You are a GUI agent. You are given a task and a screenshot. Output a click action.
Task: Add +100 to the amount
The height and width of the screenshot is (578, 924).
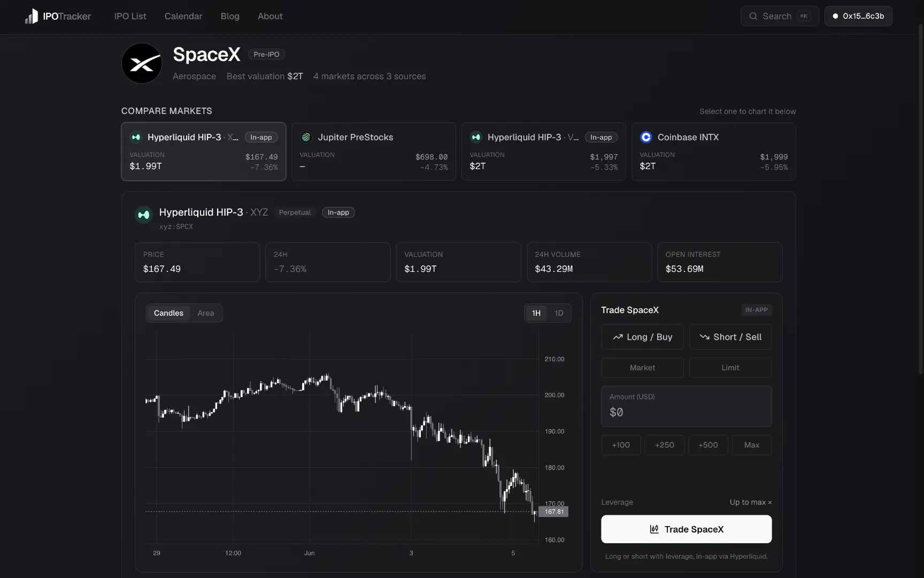tap(621, 445)
